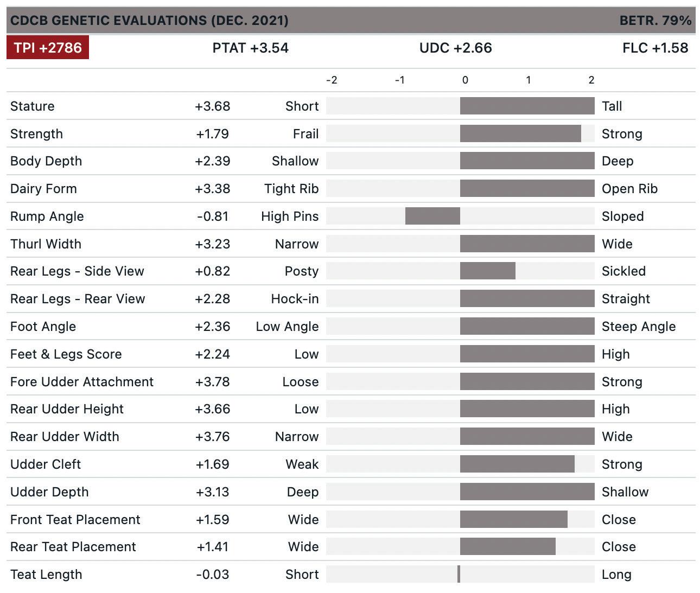Screen dimensions: 700x593
Task: Select the Feet & Legs Score label
Action: [x=66, y=354]
